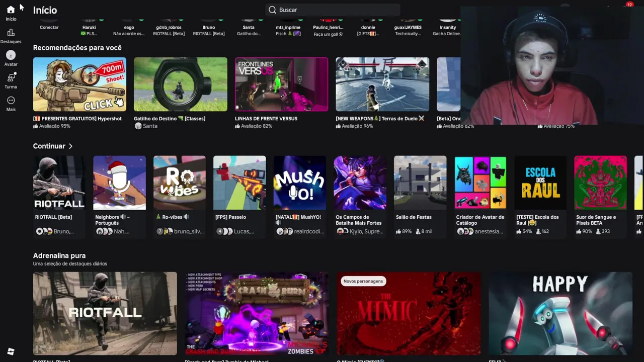The width and height of the screenshot is (644, 362).
Task: Click the red notification badge at top-right
Action: (629, 5)
